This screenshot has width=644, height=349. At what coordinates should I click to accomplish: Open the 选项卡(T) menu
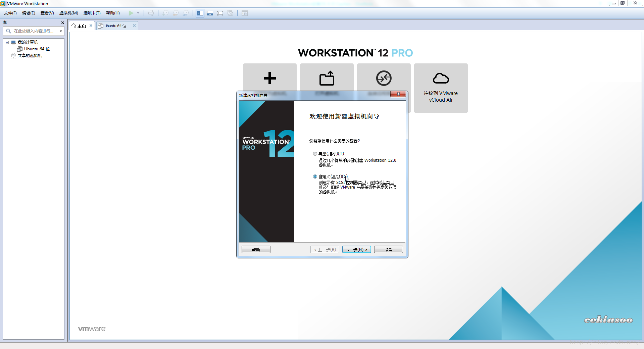click(92, 13)
